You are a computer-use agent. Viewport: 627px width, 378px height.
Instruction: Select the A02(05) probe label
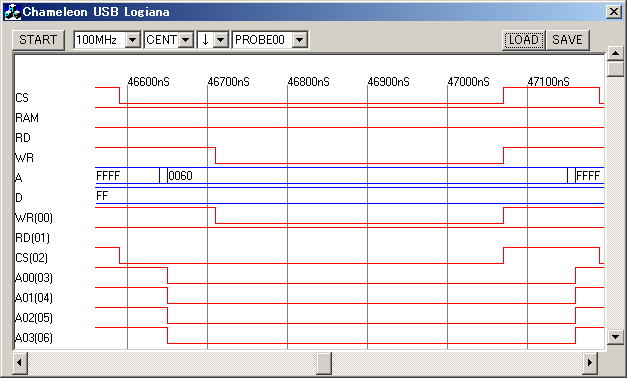[x=34, y=318]
